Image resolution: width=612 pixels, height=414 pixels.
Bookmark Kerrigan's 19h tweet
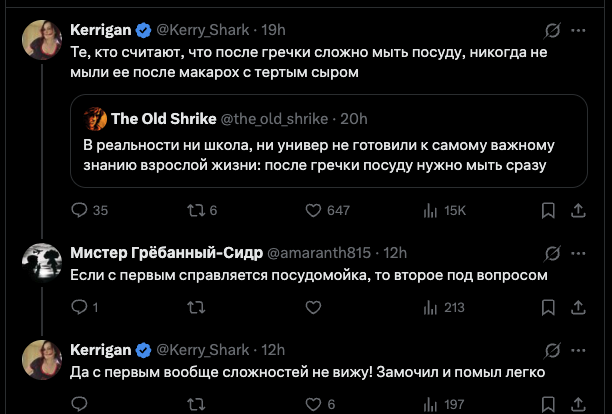click(x=548, y=211)
